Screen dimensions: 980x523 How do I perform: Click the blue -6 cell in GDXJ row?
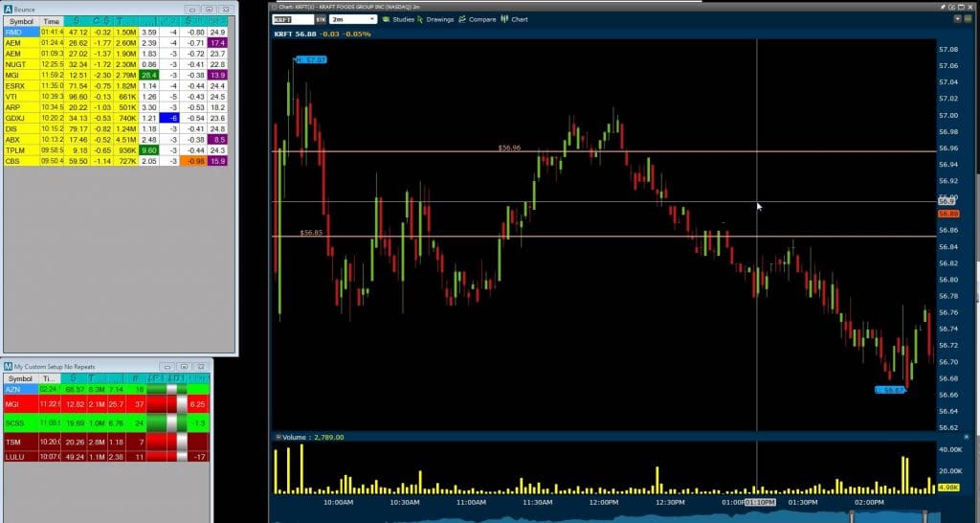click(169, 118)
